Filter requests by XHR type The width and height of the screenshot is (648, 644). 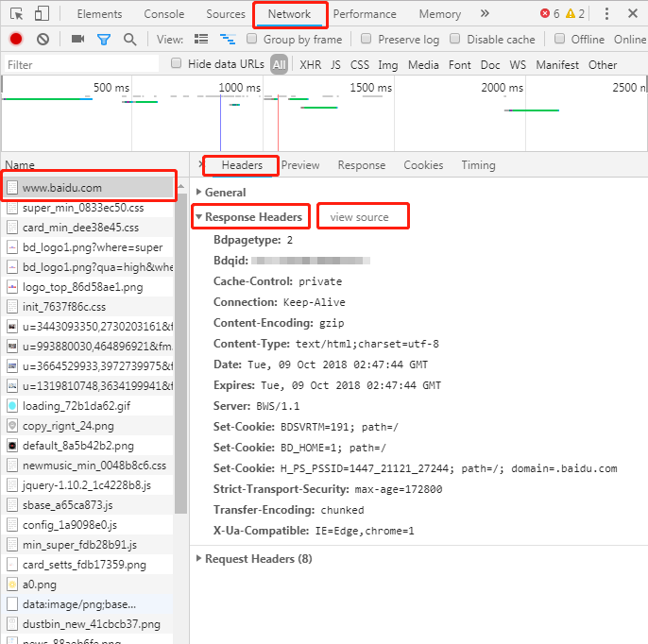point(310,65)
